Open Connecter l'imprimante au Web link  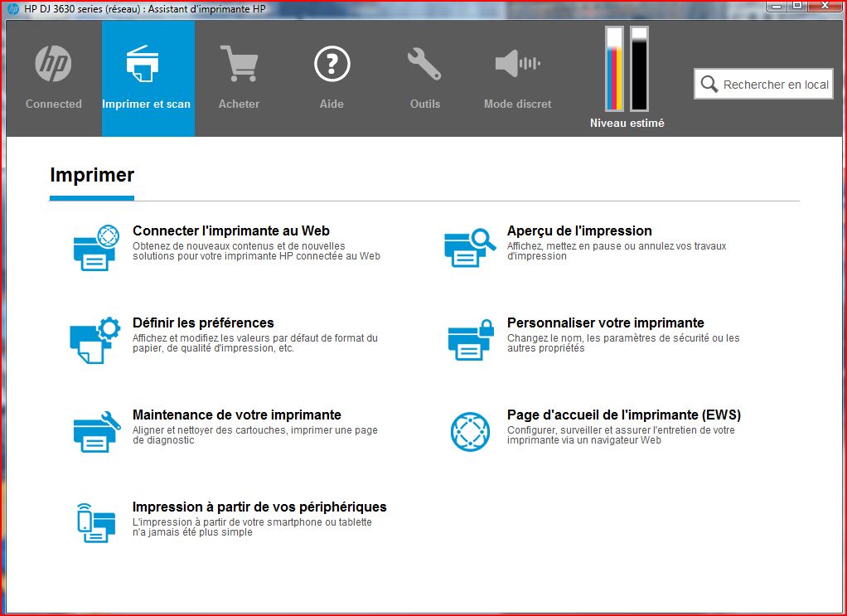(x=231, y=230)
